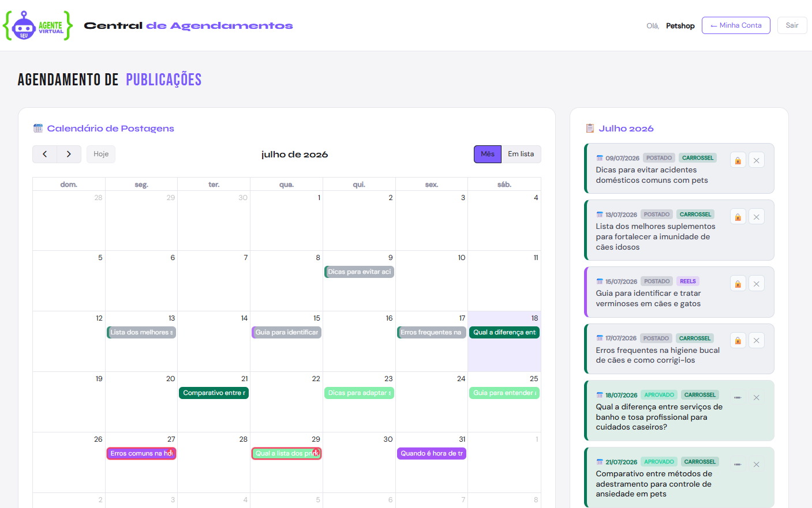Click the edit icon on 18/07/2026 post
This screenshot has width=812, height=508.
point(738,398)
